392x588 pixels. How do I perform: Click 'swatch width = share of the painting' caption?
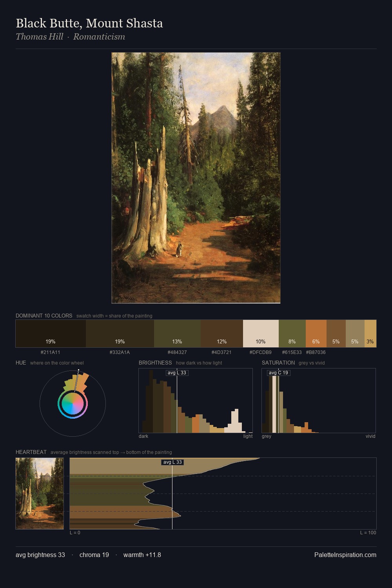[x=114, y=316]
